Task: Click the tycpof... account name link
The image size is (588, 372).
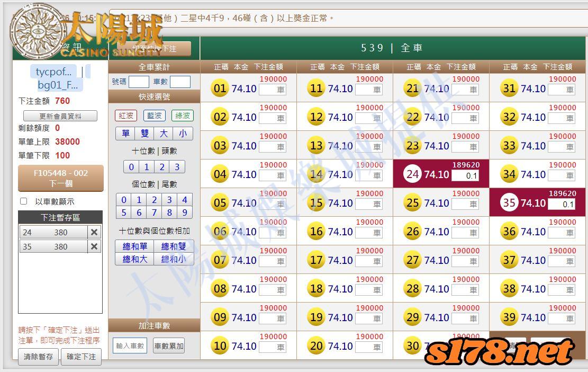Action: [53, 72]
